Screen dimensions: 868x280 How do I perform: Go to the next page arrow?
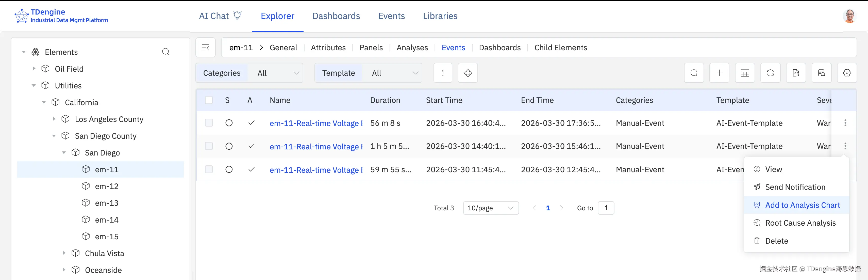click(x=561, y=208)
